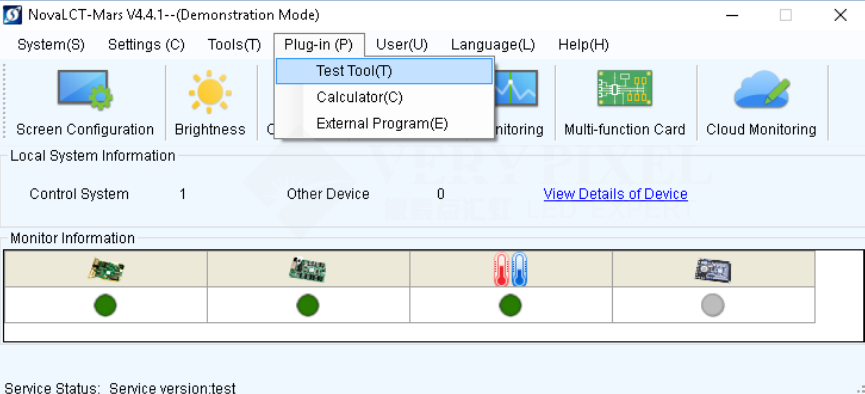The height and width of the screenshot is (394, 865).
Task: Click the NovaLCT app logo in title bar
Action: 12,15
